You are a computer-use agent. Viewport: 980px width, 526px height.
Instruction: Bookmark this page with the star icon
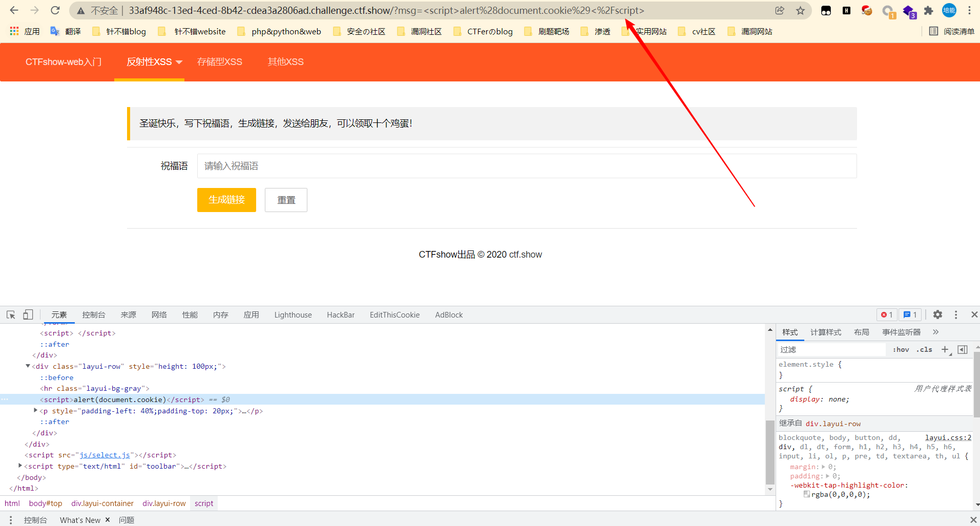[800, 10]
